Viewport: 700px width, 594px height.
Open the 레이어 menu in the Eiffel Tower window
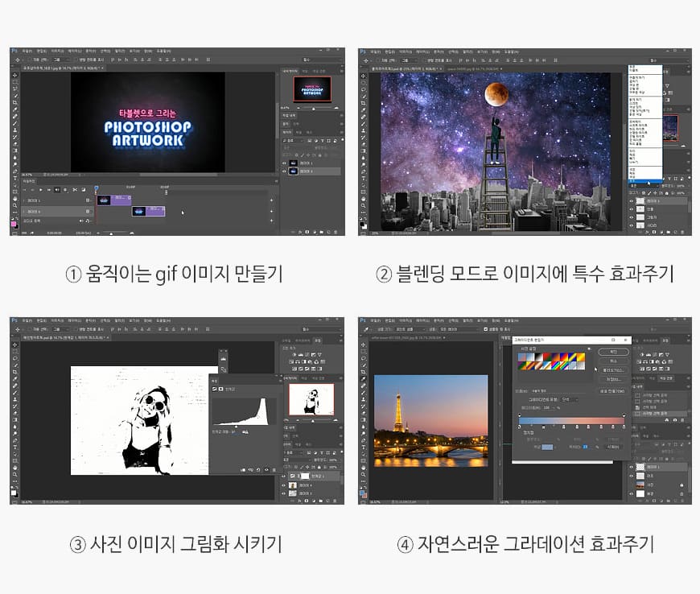click(x=422, y=320)
